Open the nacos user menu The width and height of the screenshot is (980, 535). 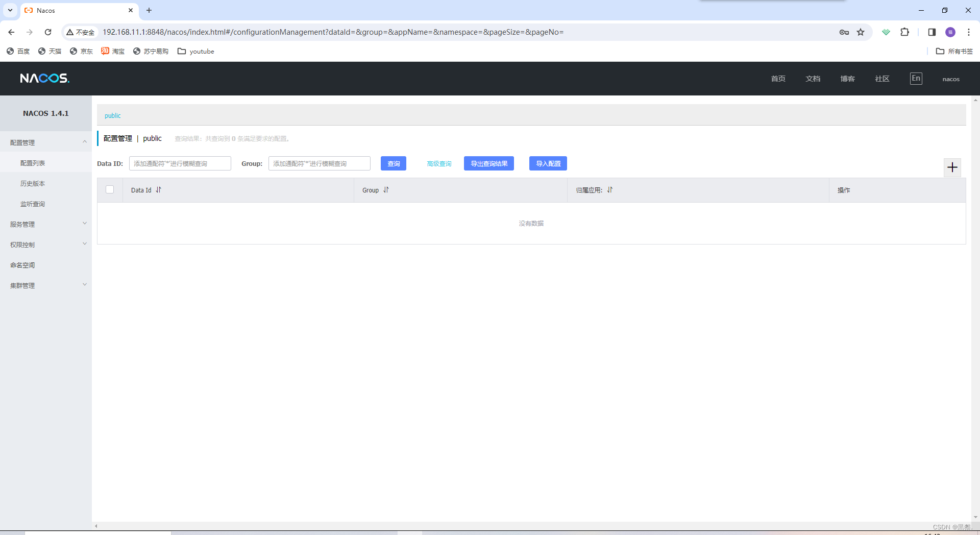coord(951,79)
